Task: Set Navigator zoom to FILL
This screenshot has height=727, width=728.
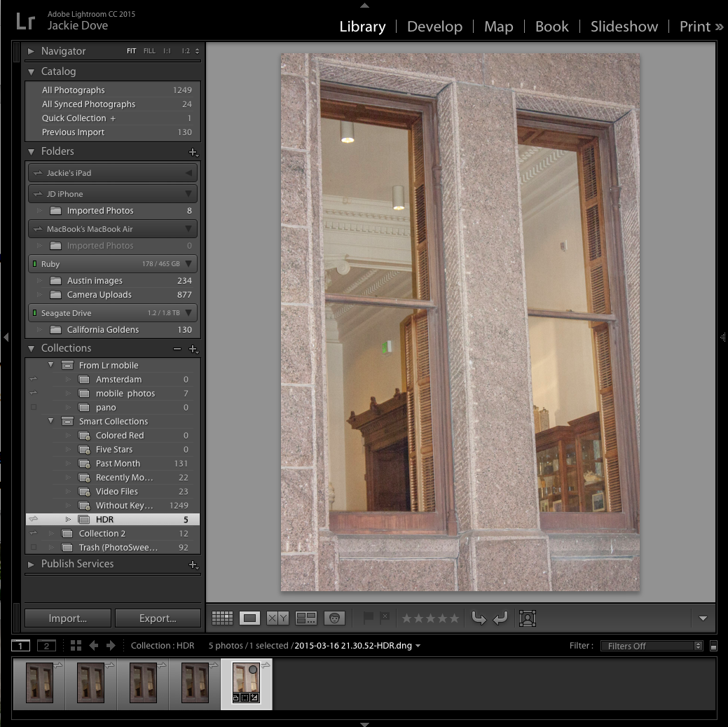Action: [149, 51]
